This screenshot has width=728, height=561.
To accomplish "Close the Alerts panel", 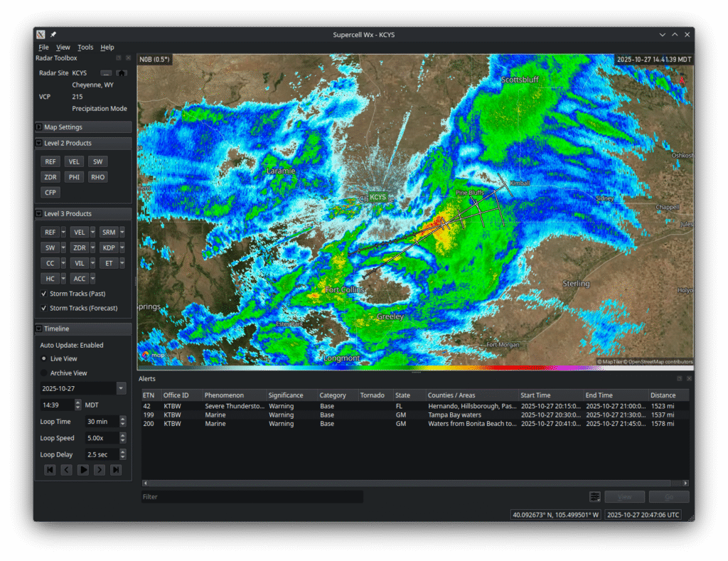I will pos(688,379).
